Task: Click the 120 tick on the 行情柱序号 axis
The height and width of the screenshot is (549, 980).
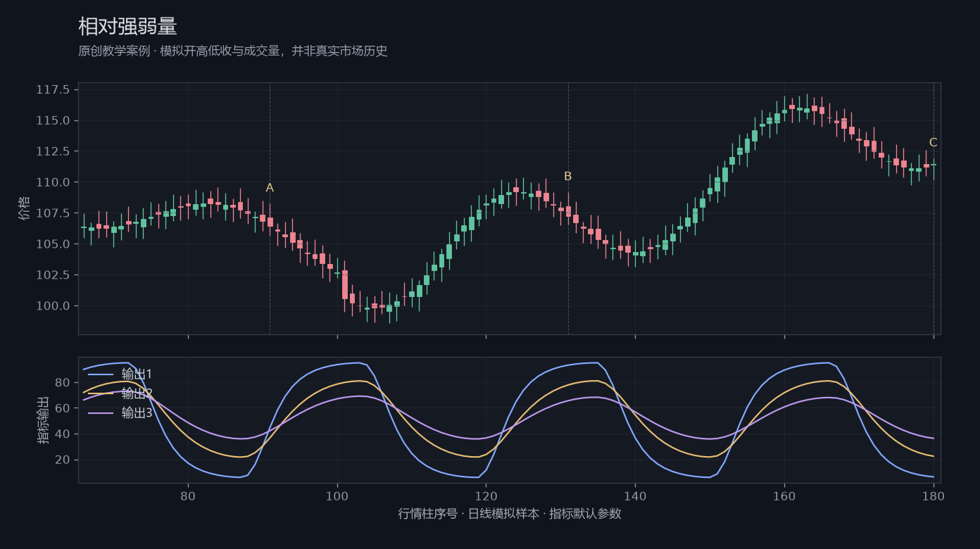Action: click(486, 496)
